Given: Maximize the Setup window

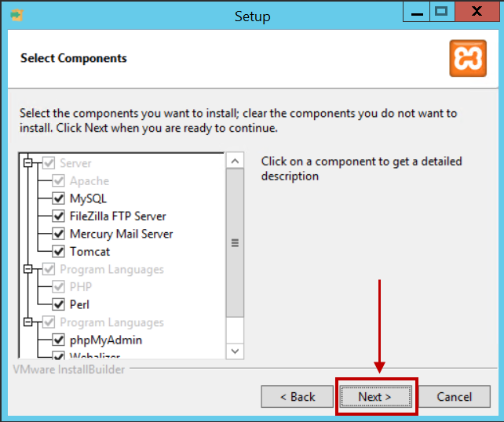Looking at the screenshot, I should (441, 12).
